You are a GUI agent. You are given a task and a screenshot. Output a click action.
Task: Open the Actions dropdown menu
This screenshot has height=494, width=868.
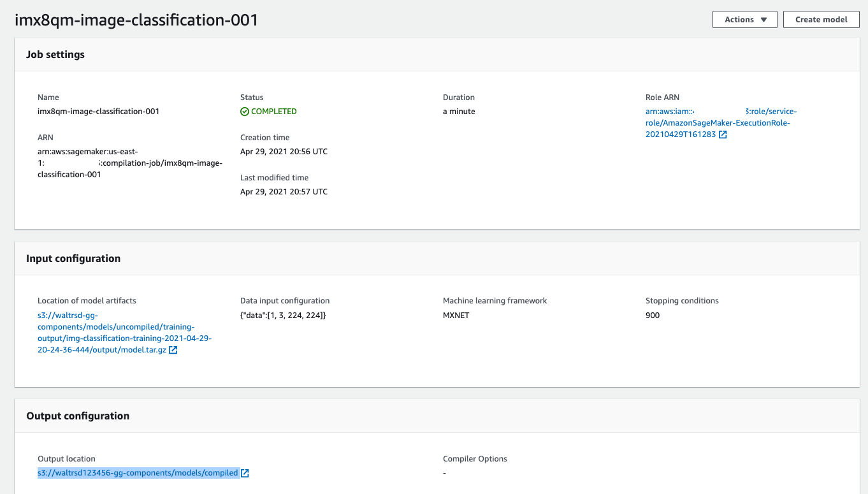pos(744,20)
